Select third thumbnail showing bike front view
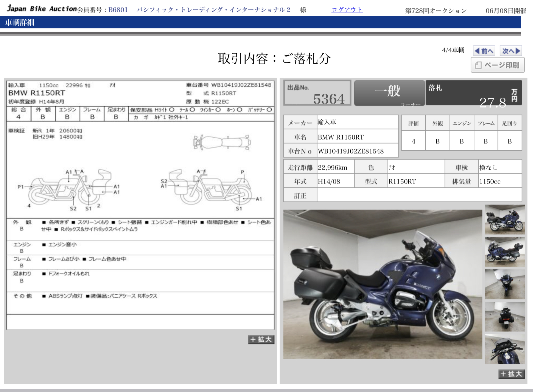The width and height of the screenshot is (533, 392). pyautogui.click(x=504, y=284)
